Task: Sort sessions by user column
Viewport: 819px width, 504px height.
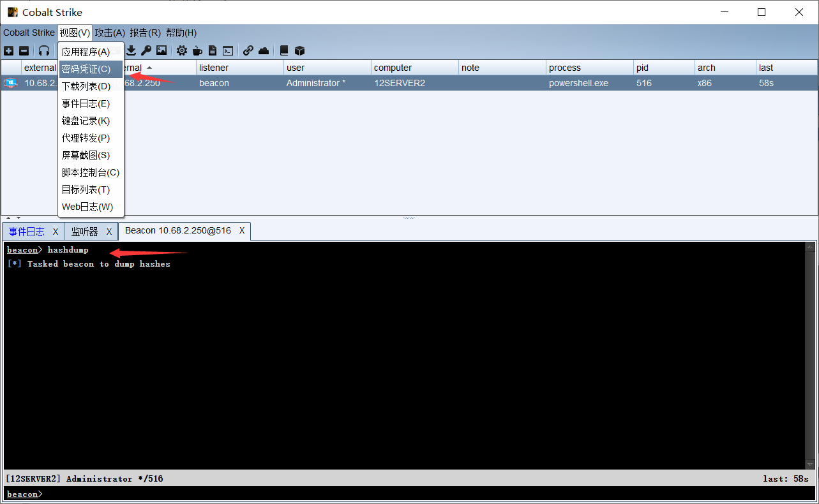Action: pos(327,68)
